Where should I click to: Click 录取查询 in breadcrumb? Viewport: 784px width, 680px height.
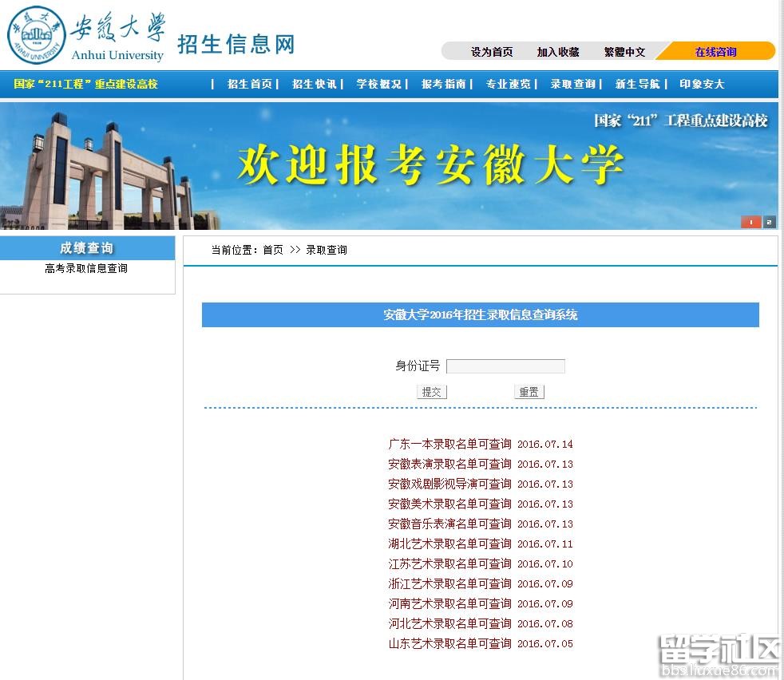327,250
